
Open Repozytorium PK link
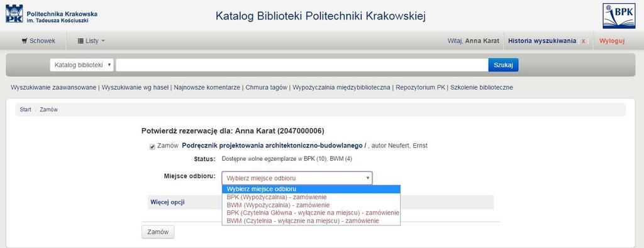point(420,87)
